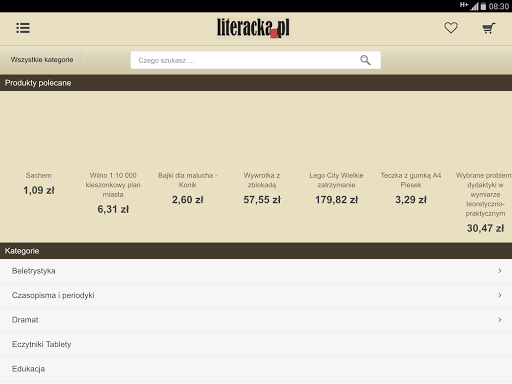Open the Wszystkie kategorie selector

point(41,60)
